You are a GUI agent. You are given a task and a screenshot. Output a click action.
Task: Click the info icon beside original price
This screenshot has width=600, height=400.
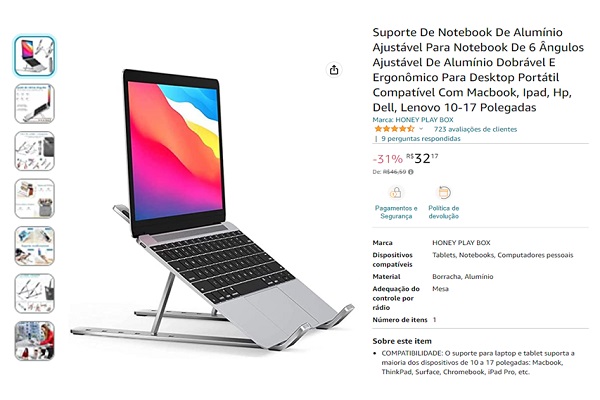(411, 172)
